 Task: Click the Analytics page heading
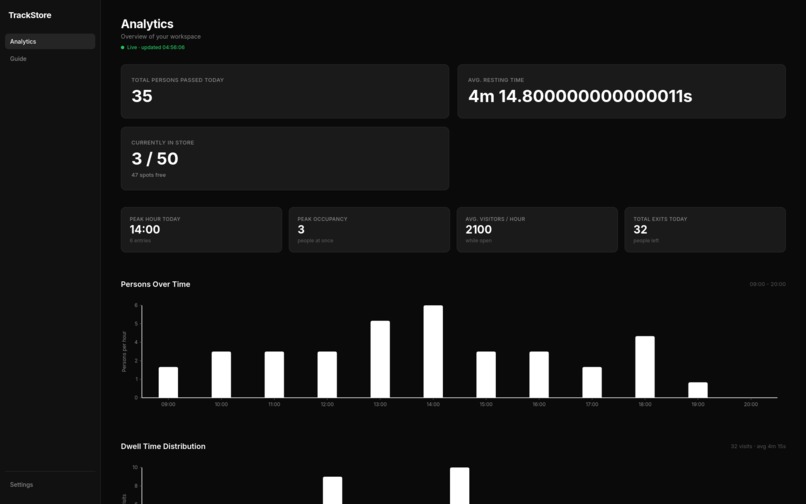[147, 24]
